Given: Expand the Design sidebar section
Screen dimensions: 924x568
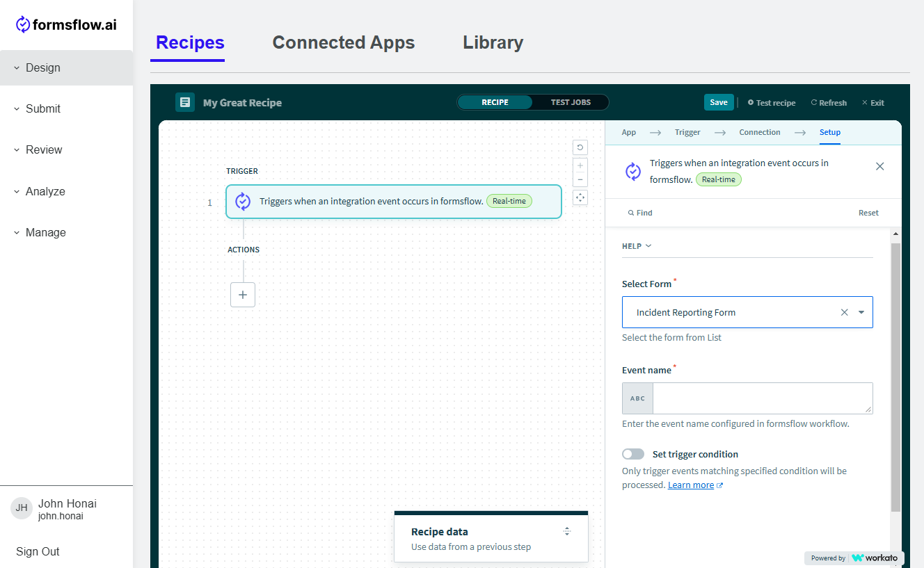Looking at the screenshot, I should [x=66, y=67].
